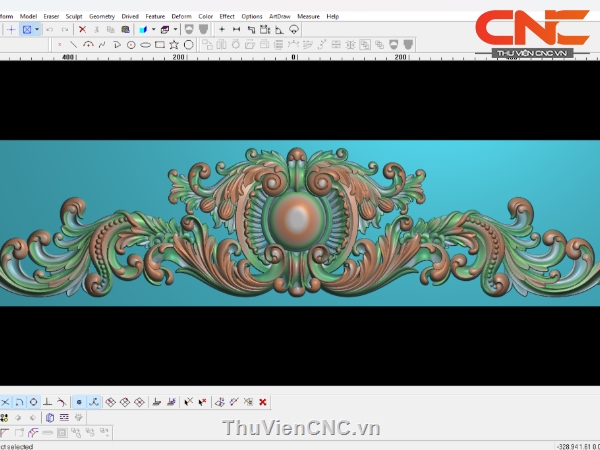Open the Measure menu

pyautogui.click(x=308, y=16)
